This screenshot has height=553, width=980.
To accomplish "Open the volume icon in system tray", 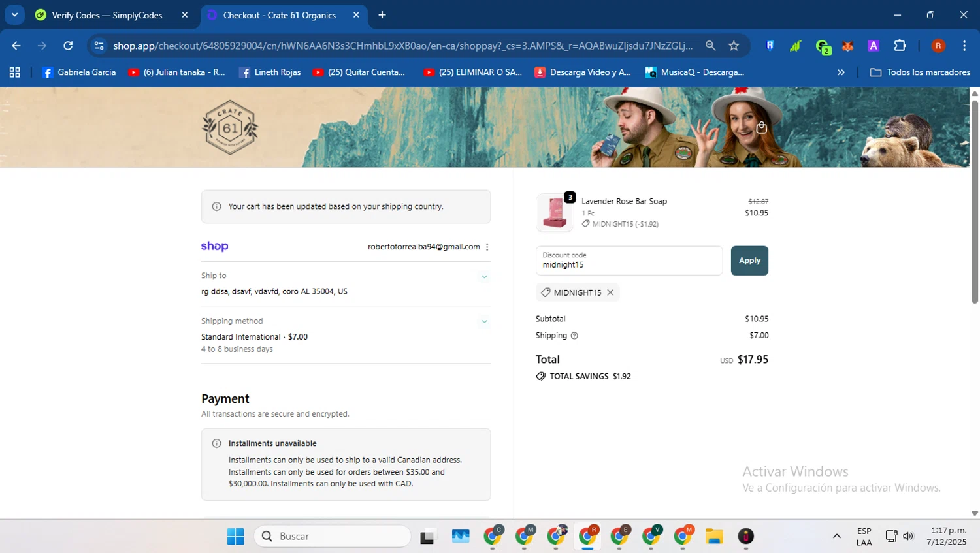I will point(908,536).
